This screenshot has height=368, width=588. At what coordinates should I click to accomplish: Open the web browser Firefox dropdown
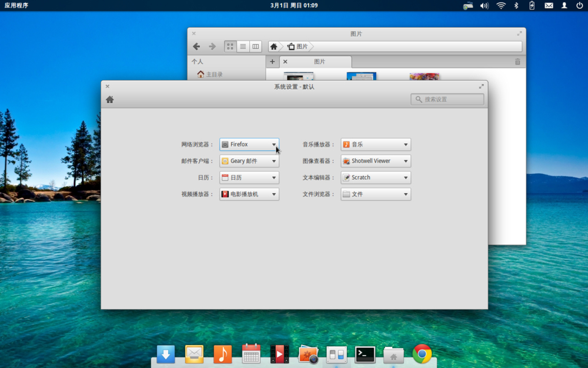point(249,144)
